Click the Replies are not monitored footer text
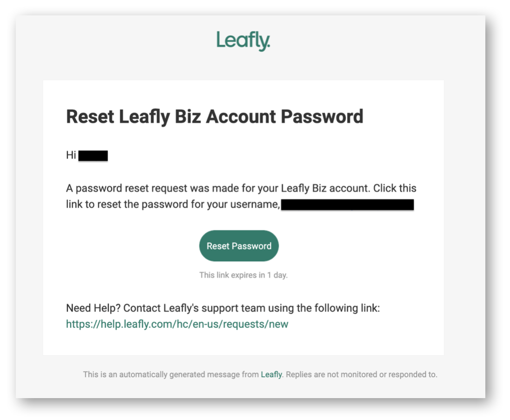This screenshot has height=420, width=510. (362, 374)
